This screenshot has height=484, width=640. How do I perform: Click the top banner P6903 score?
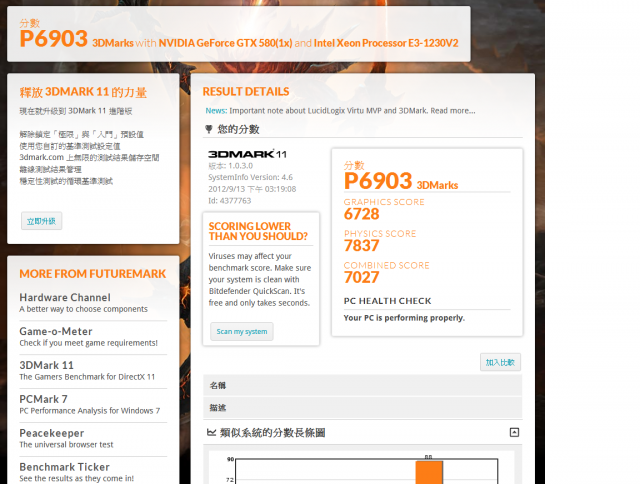point(53,39)
